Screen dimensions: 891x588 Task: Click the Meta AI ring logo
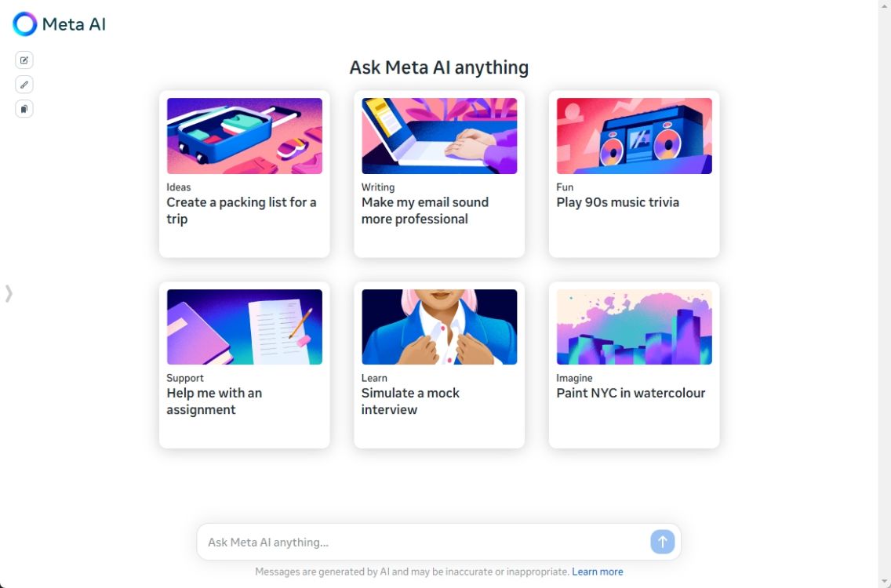25,24
